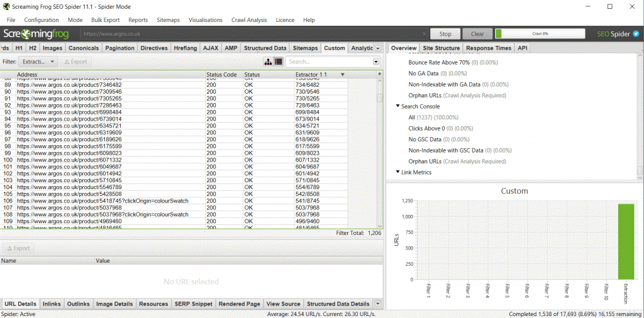Open the Response Times tab
This screenshot has width=644, height=318.
tap(489, 48)
